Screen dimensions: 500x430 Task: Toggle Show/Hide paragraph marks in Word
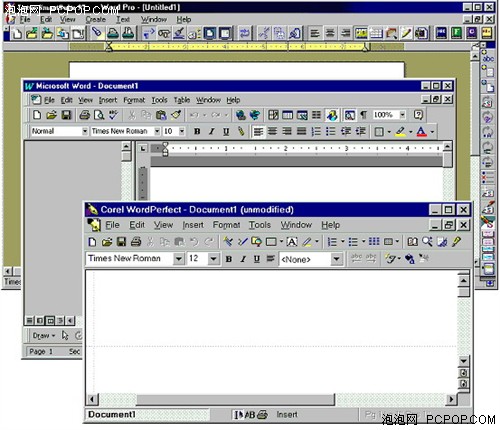tap(364, 115)
